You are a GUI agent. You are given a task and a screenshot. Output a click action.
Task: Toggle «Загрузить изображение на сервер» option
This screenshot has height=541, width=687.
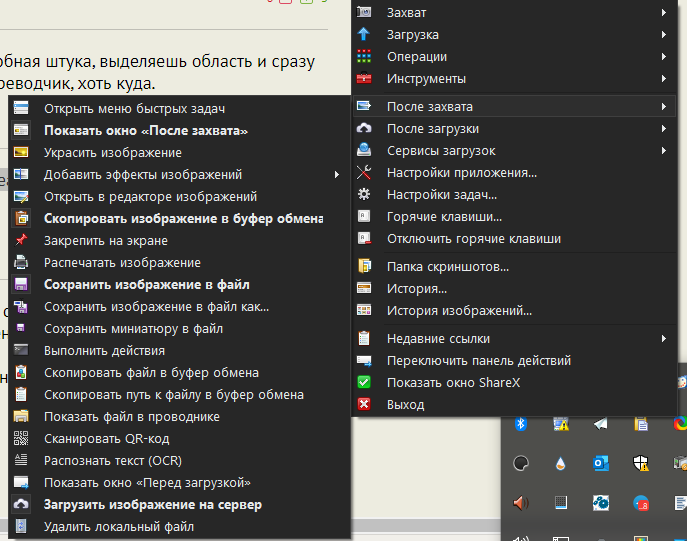click(x=152, y=505)
